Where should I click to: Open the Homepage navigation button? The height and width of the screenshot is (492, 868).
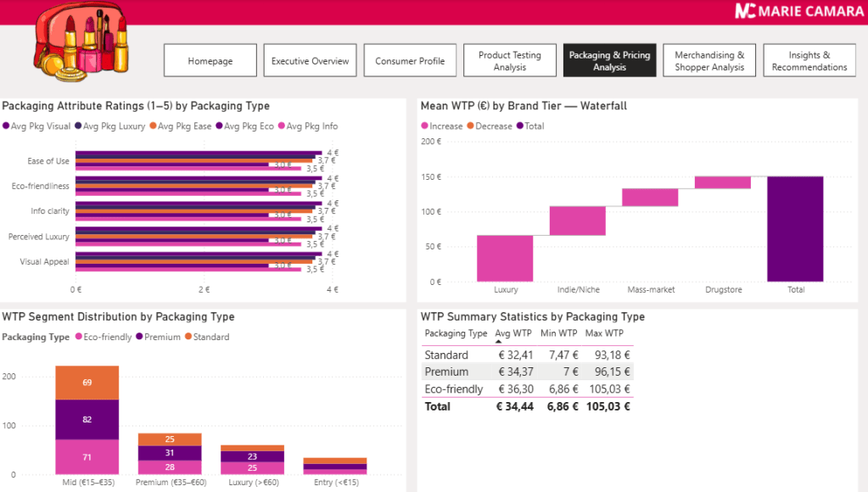click(x=210, y=61)
